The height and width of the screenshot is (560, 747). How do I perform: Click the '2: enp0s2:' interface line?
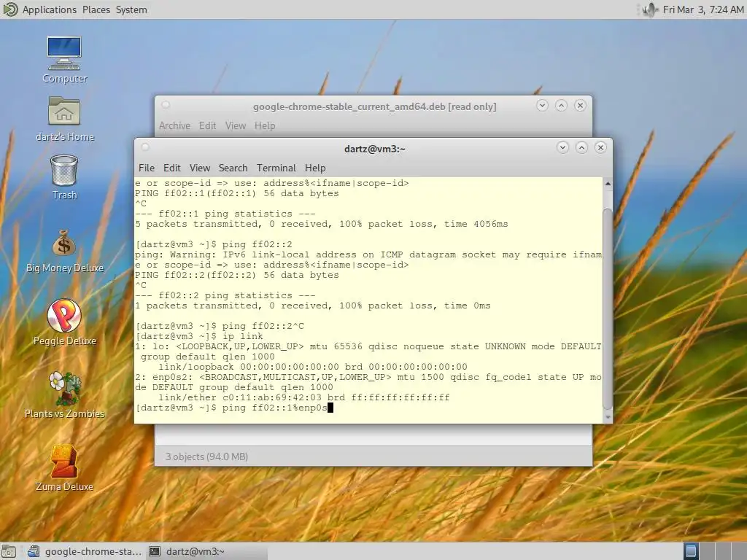pyautogui.click(x=368, y=377)
